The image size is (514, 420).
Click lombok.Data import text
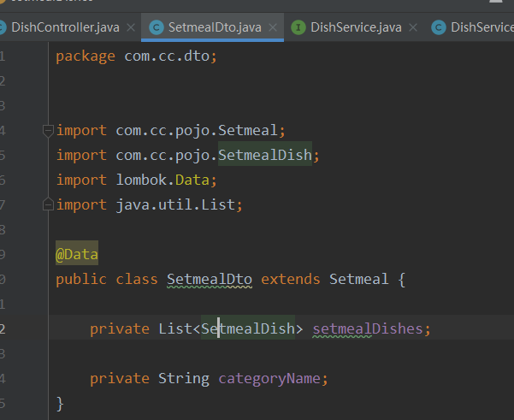(x=162, y=180)
